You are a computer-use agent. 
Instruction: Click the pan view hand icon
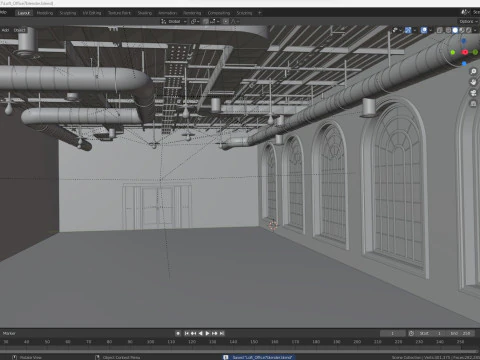(473, 82)
